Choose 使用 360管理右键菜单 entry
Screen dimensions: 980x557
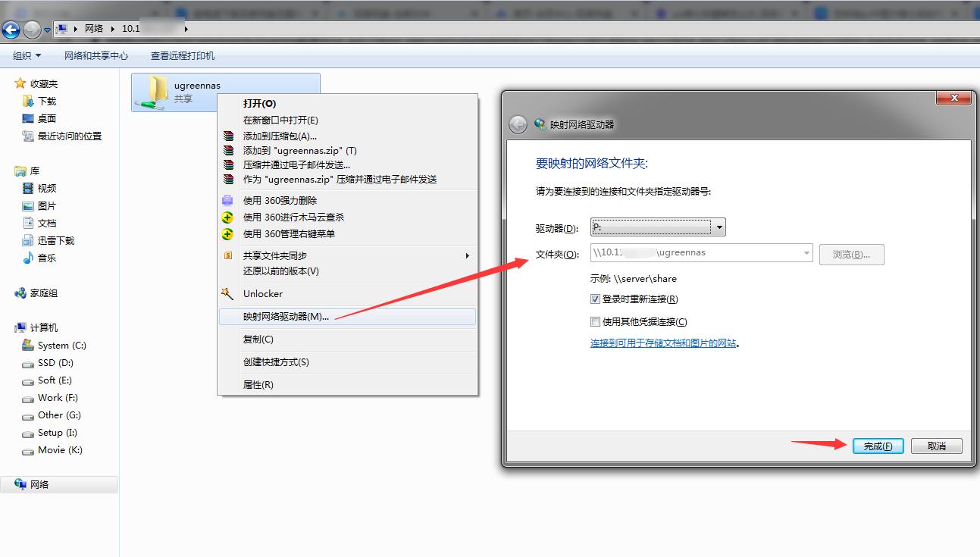point(348,233)
